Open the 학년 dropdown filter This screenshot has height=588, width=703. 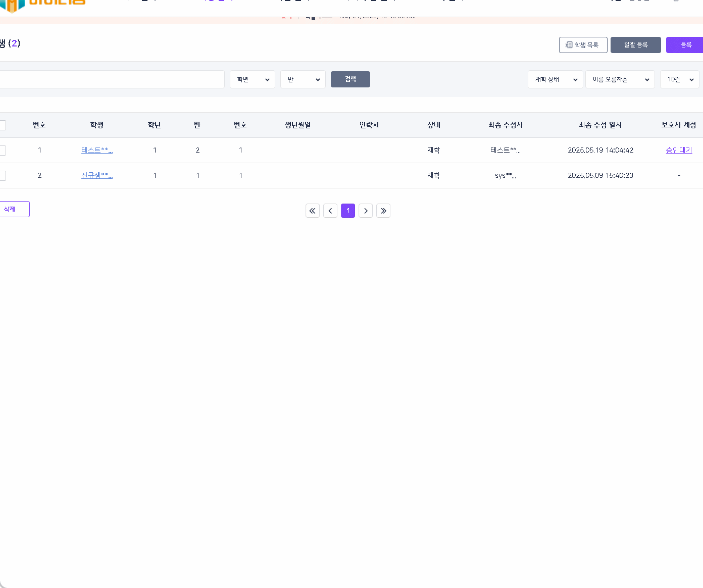(x=253, y=79)
